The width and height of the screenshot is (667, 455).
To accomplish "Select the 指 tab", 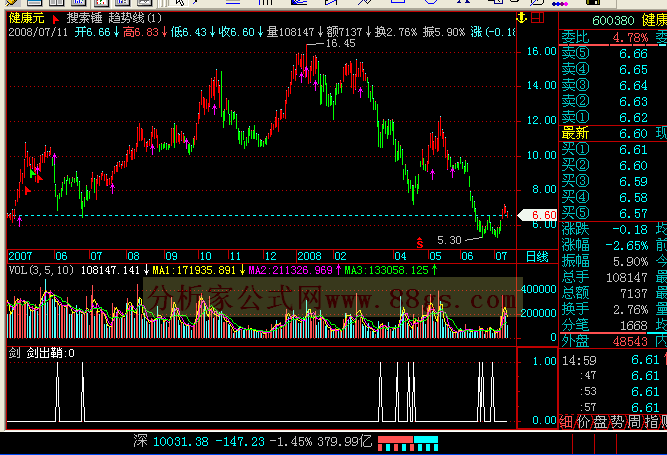I will pyautogui.click(x=651, y=421).
